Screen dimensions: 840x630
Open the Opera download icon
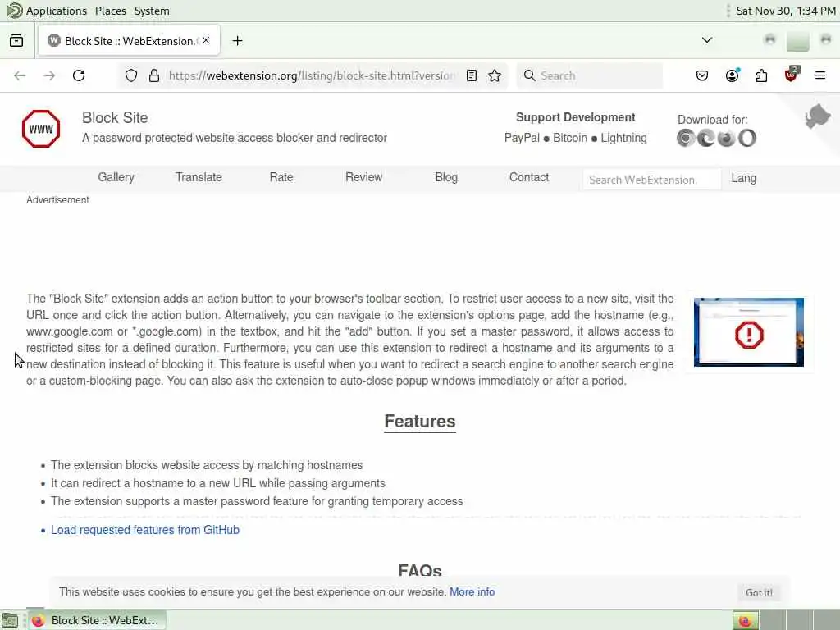pos(746,138)
